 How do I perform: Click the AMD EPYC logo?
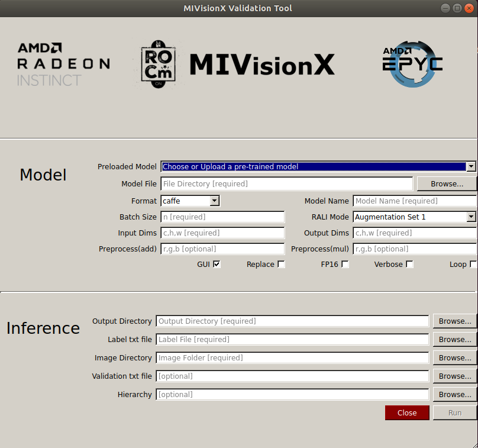[412, 64]
